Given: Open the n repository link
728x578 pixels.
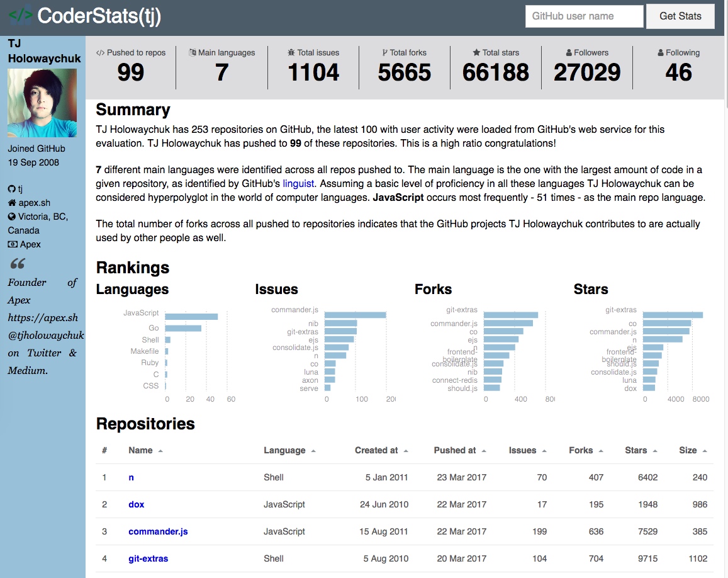Looking at the screenshot, I should (x=131, y=477).
